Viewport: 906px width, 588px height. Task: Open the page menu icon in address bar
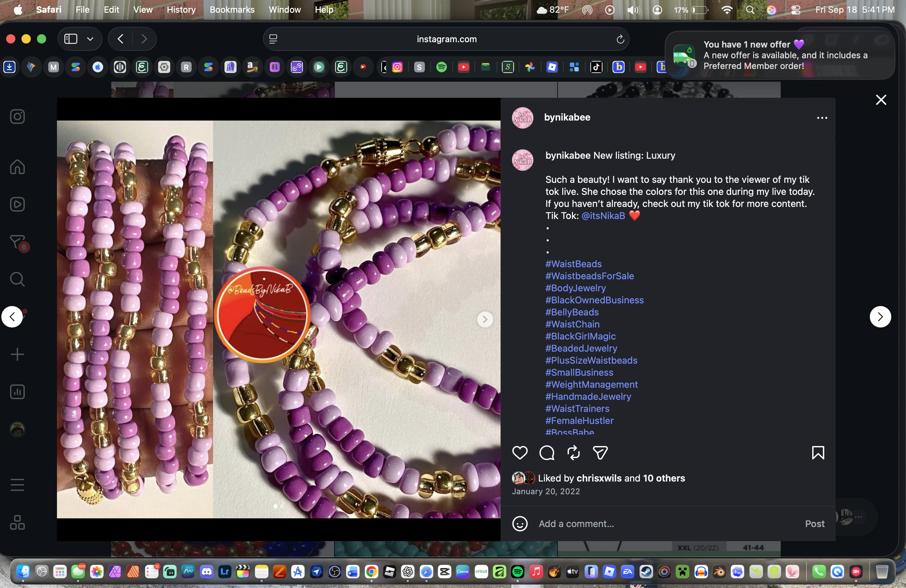(273, 39)
